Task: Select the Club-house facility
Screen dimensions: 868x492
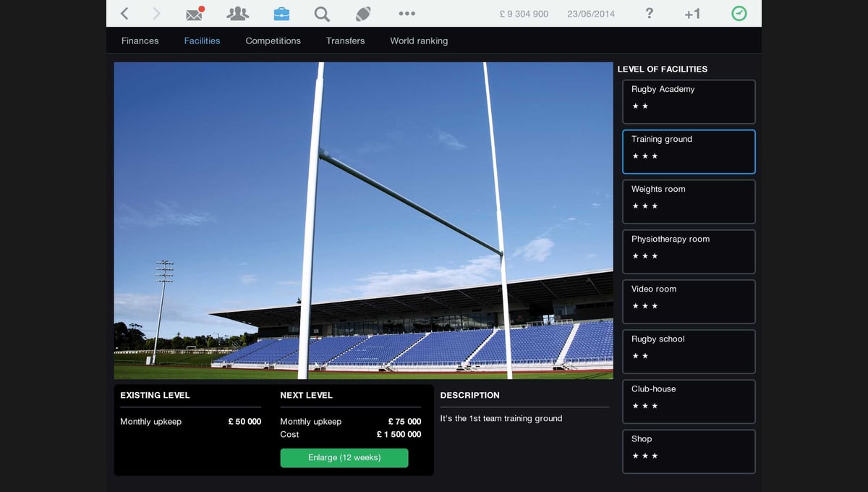Action: (x=689, y=402)
